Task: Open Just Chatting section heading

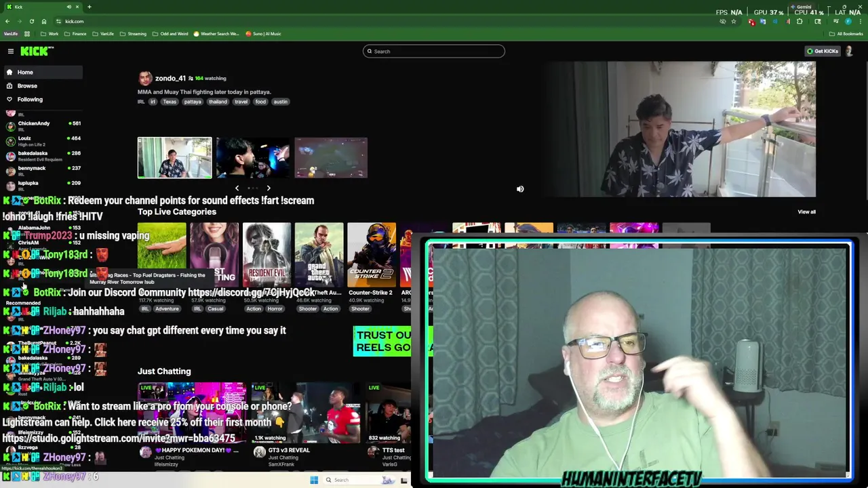Action: [x=164, y=371]
